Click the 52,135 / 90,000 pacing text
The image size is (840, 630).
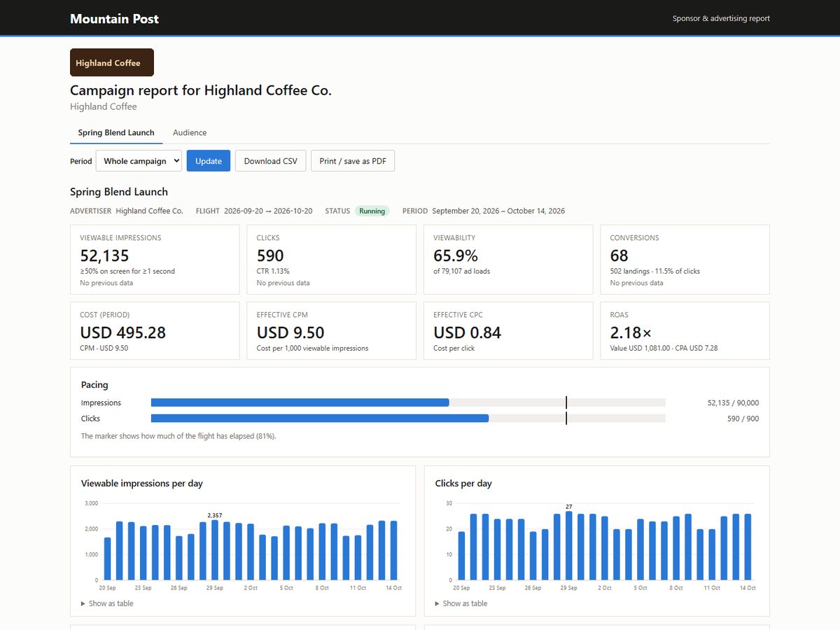point(733,402)
